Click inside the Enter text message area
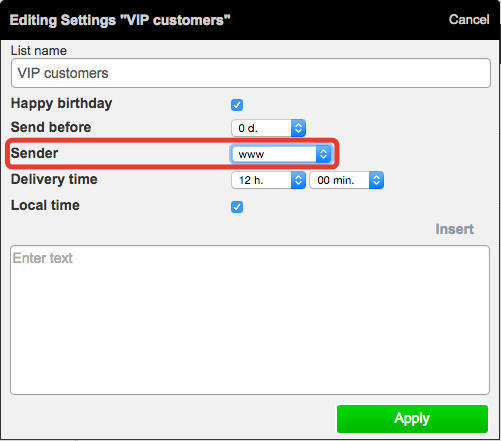 [x=250, y=320]
